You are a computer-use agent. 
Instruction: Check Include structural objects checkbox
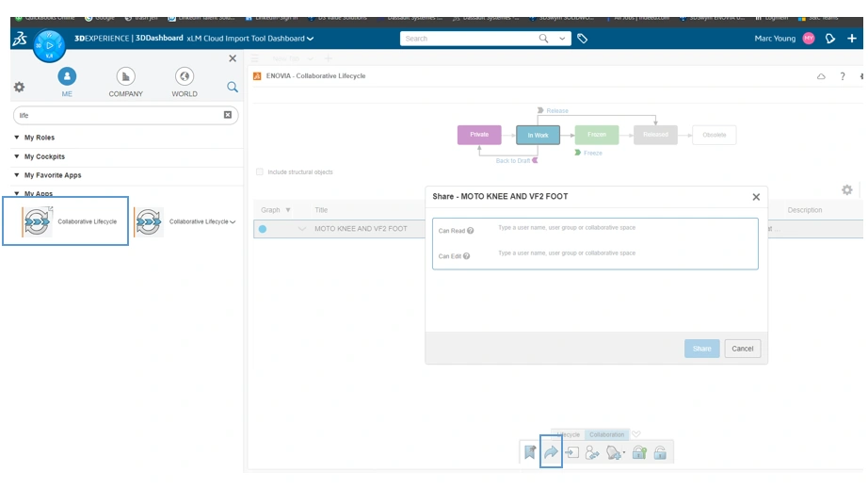(x=260, y=171)
